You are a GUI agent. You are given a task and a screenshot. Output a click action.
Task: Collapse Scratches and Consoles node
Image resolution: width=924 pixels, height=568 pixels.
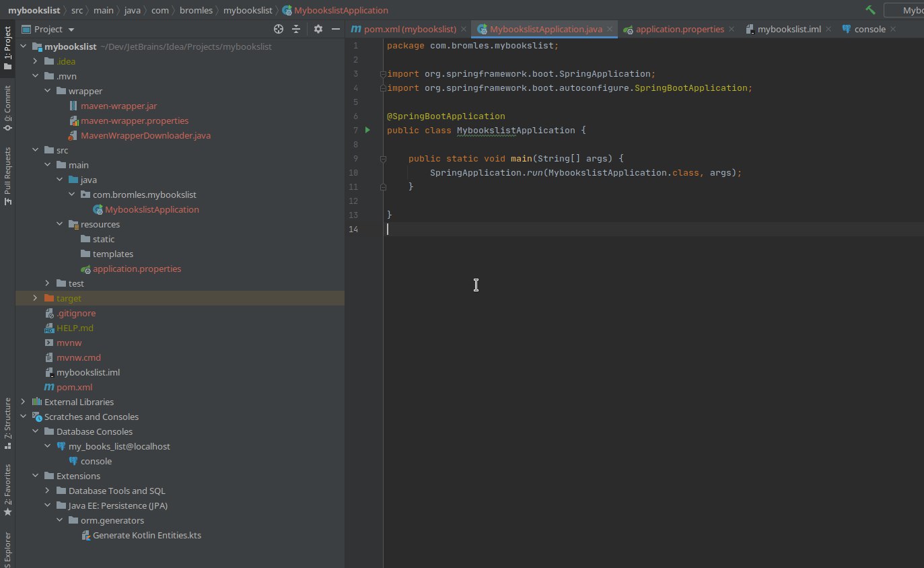click(x=24, y=417)
